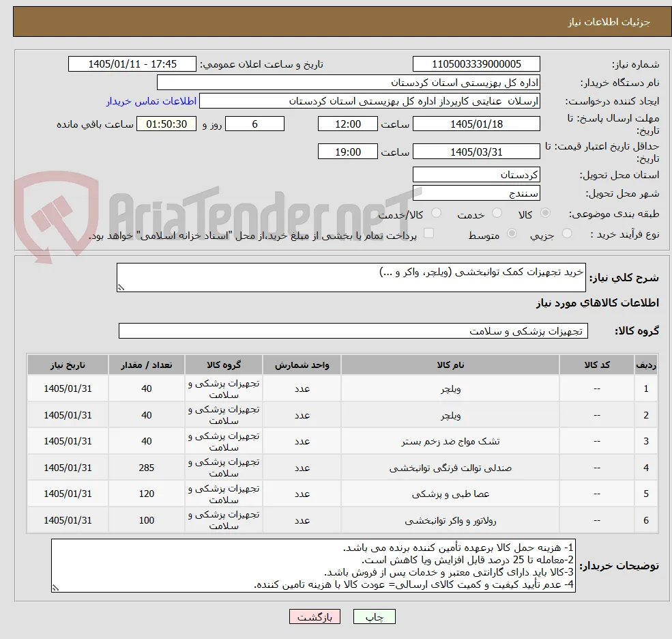Click the request creator field ارسلان عنایتی
This screenshot has width=672, height=639.
tap(369, 101)
